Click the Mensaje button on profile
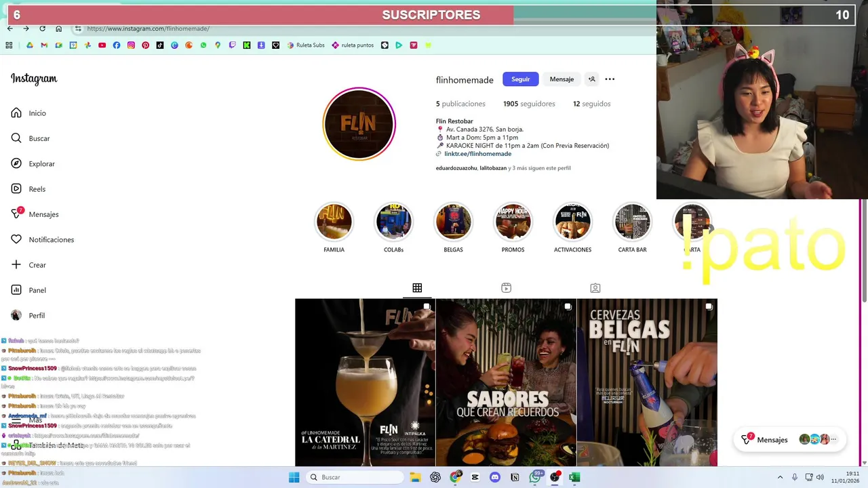Image resolution: width=868 pixels, height=488 pixels. point(561,79)
